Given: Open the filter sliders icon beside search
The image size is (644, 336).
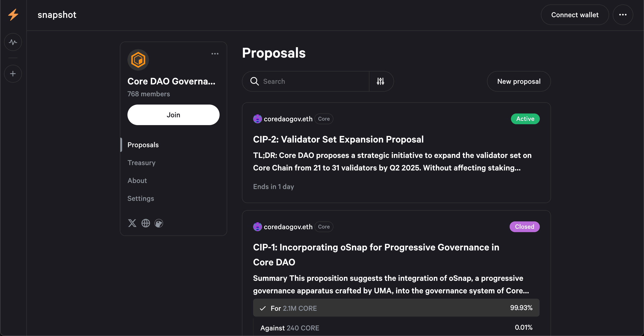Looking at the screenshot, I should coord(381,82).
